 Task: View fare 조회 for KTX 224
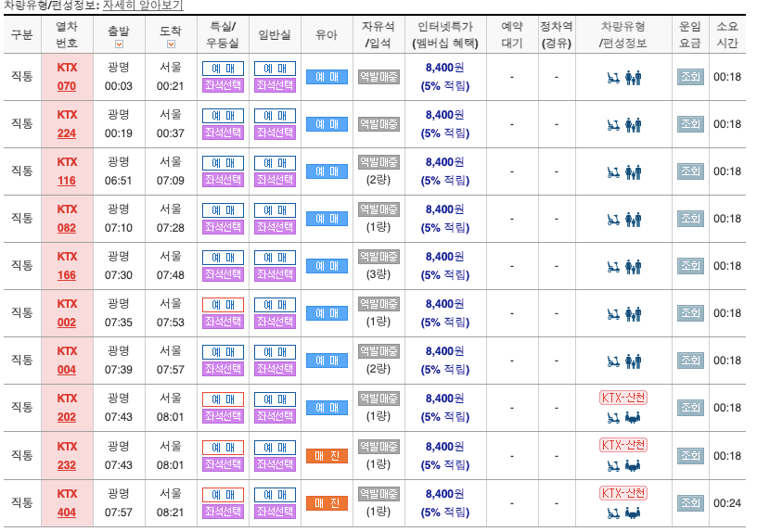[x=690, y=124]
